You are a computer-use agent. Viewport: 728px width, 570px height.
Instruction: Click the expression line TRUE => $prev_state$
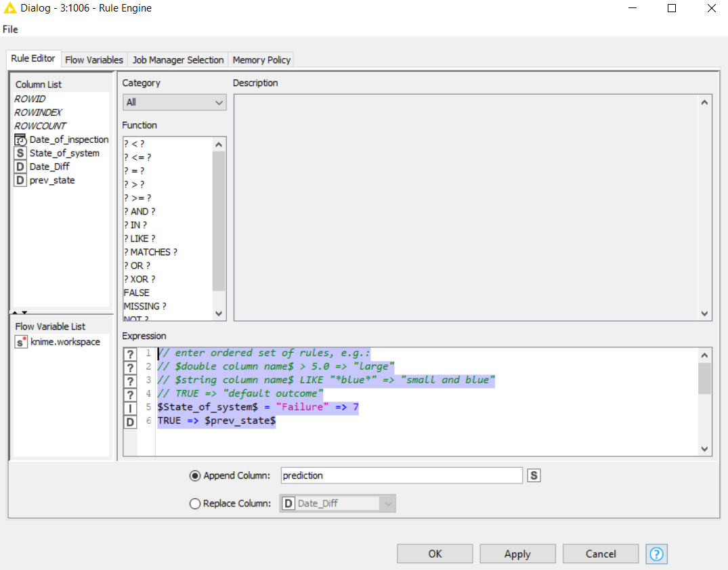click(x=216, y=420)
